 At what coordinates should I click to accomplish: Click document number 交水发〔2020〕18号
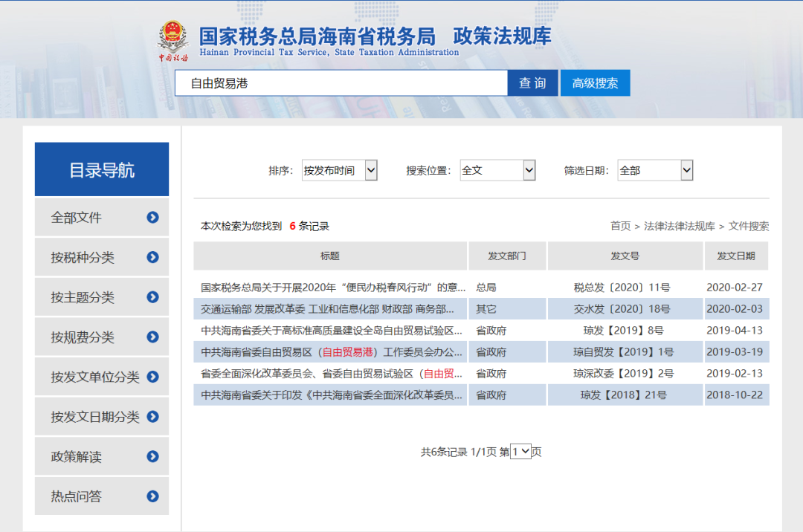click(x=622, y=309)
